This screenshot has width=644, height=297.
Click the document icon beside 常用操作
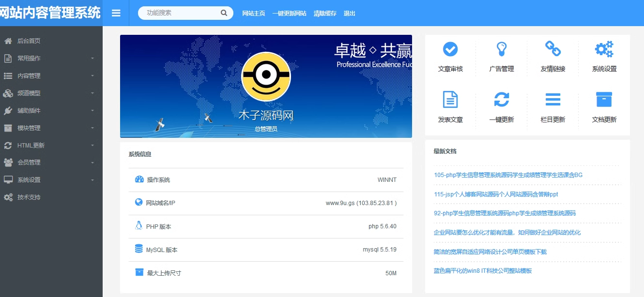point(8,59)
